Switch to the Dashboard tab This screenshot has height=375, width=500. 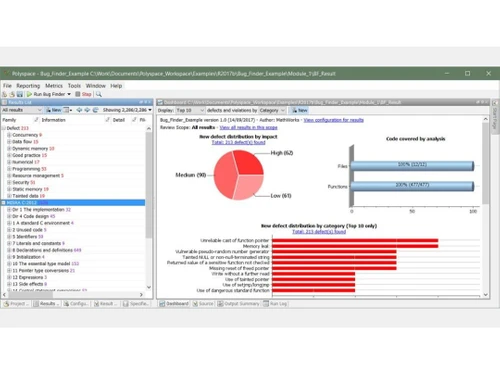tap(174, 304)
